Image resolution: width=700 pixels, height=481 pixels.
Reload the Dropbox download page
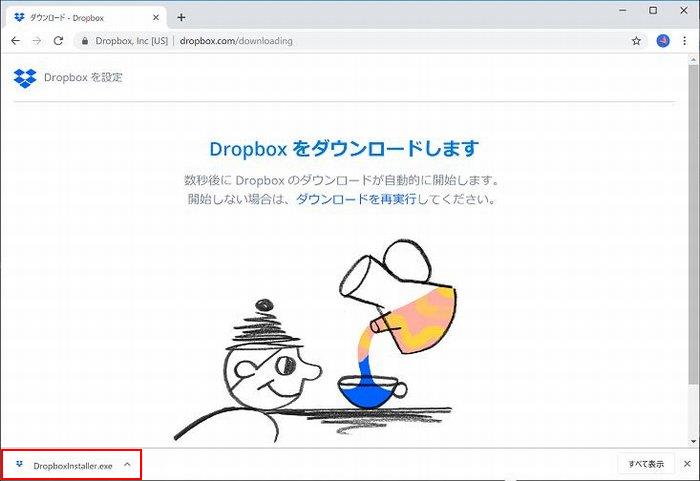[x=58, y=41]
